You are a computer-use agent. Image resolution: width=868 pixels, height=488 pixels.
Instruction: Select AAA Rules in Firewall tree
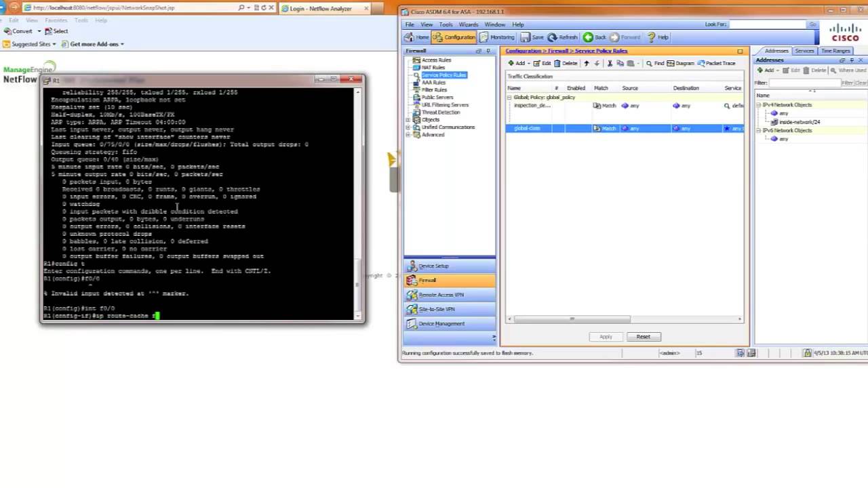point(433,82)
